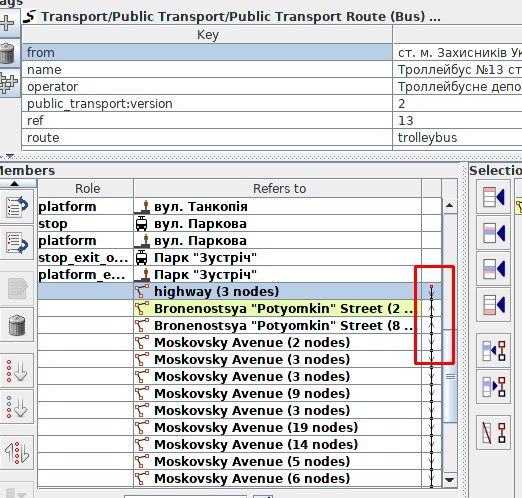Click the Троллейбусне депо operator value
The height and width of the screenshot is (498, 522).
458,86
